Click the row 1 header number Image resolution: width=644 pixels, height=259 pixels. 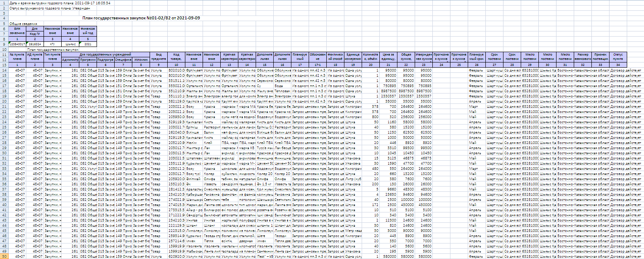point(4,3)
